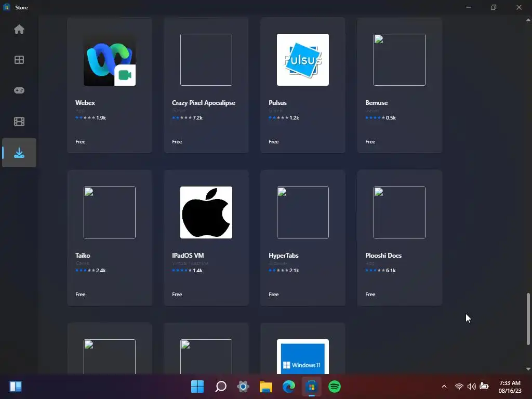Open the Windows 11 app thumbnail
This screenshot has height=399, width=532.
tap(303, 356)
